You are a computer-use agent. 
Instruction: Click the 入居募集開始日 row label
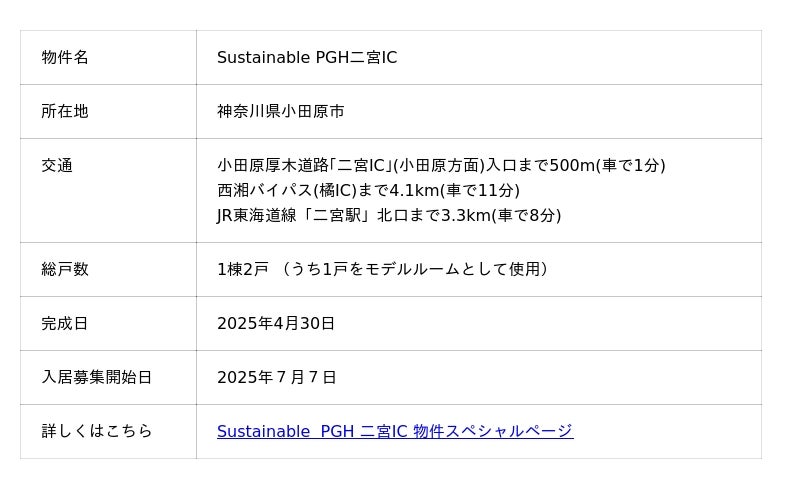[96, 377]
